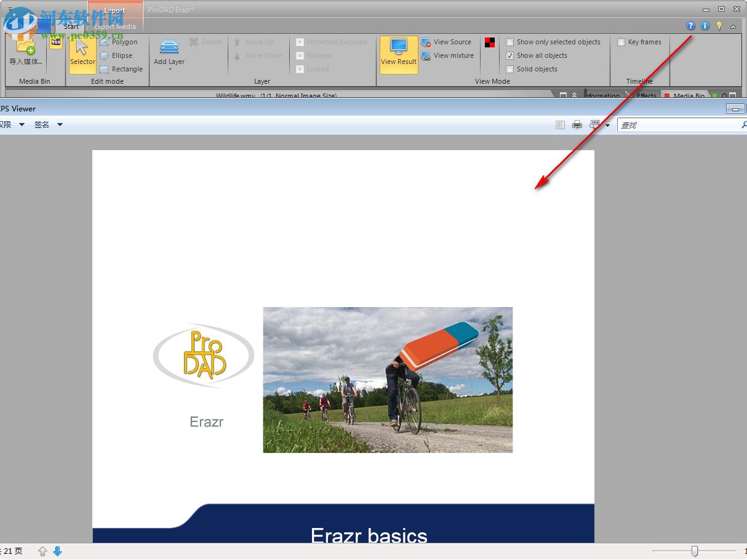The width and height of the screenshot is (747, 560).
Task: Toggle the Protected/Excluded checkbox
Action: (300, 42)
